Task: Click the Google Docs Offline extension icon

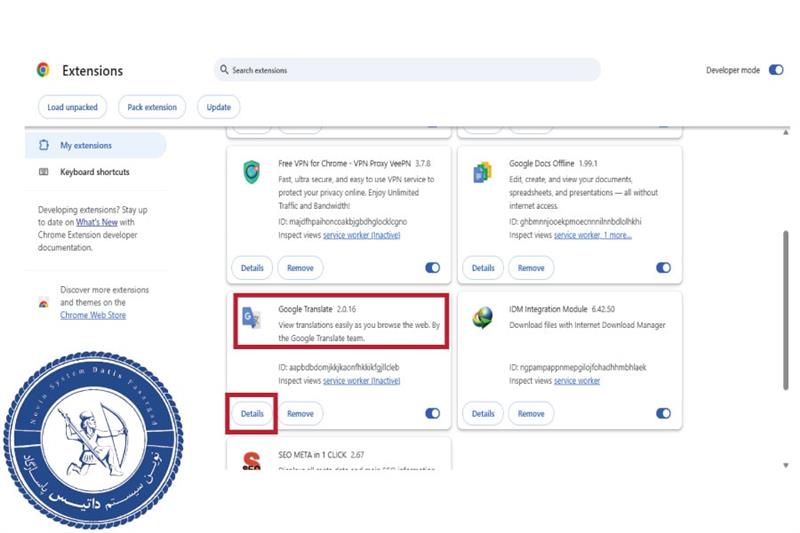Action: coord(483,172)
